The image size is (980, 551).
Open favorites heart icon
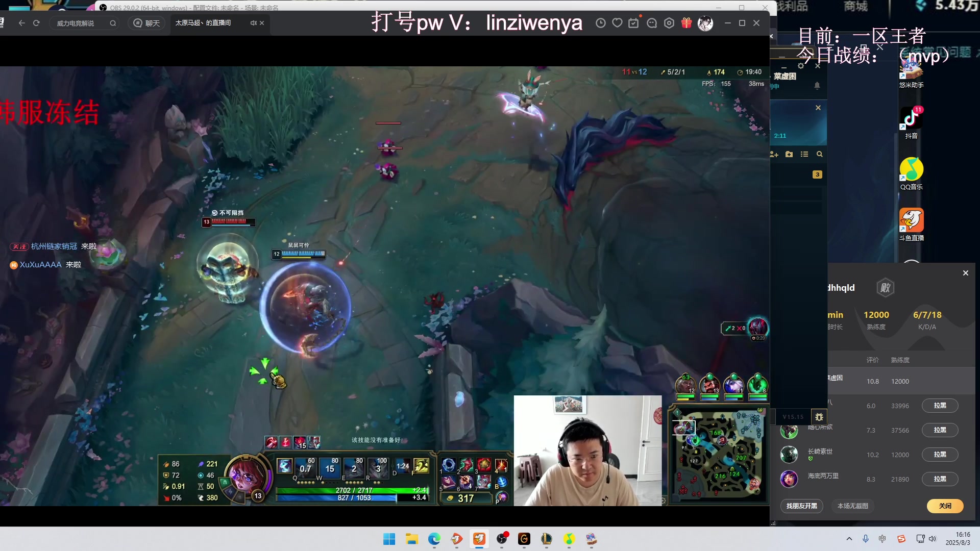(618, 23)
